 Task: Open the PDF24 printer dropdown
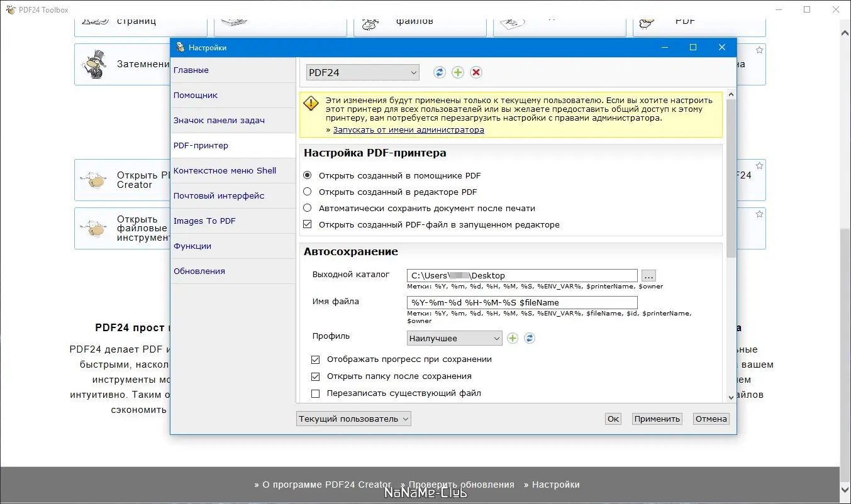click(362, 73)
